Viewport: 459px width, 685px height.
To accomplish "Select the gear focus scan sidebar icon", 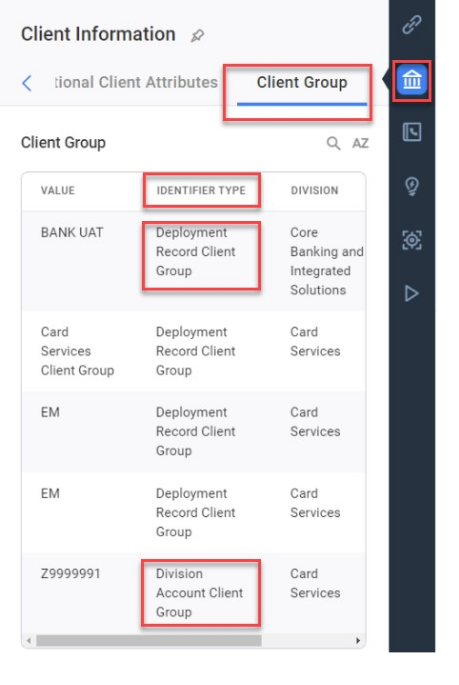I will click(411, 240).
